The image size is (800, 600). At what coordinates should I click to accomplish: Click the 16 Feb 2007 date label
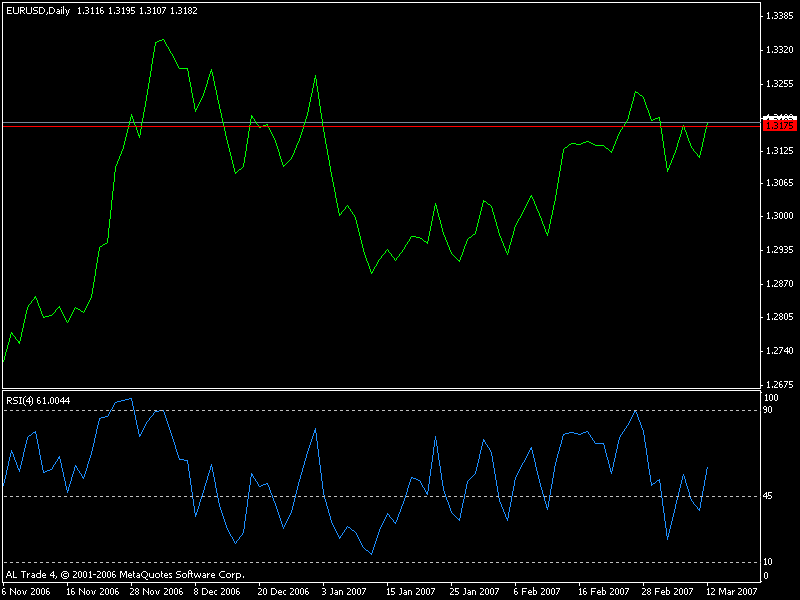point(604,591)
